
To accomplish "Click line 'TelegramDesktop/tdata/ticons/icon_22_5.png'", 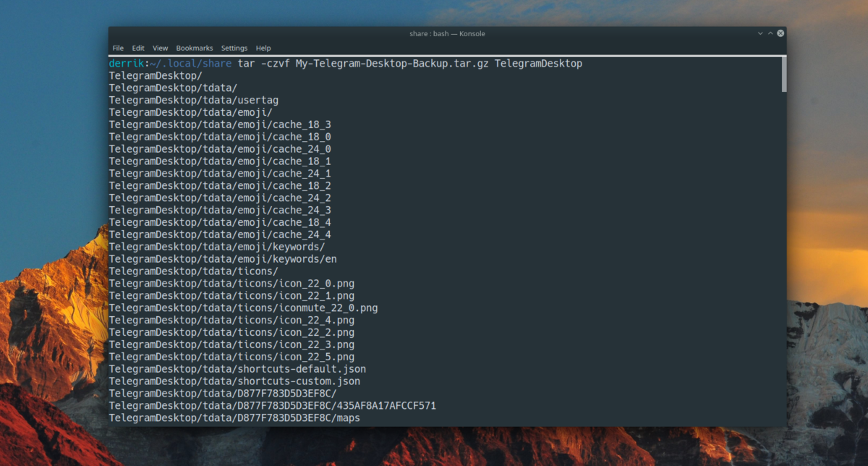I will pos(231,357).
